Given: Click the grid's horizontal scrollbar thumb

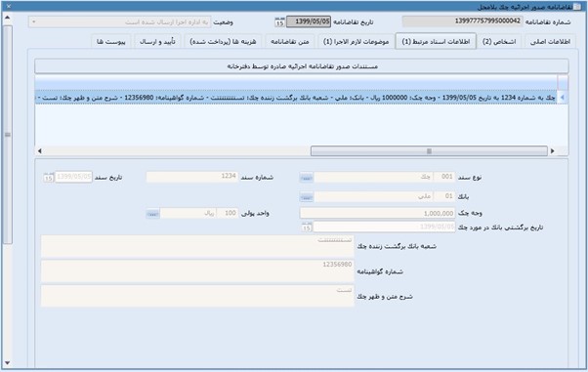Looking at the screenshot, I should coord(429,151).
